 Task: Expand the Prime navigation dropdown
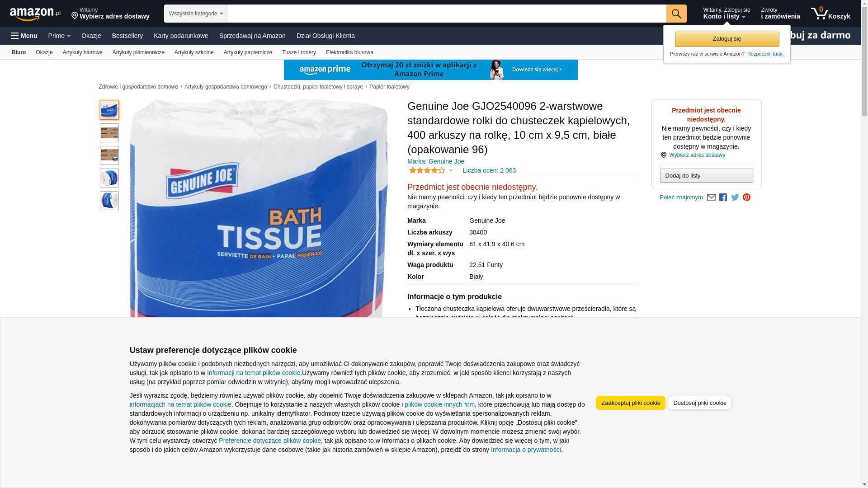(59, 36)
